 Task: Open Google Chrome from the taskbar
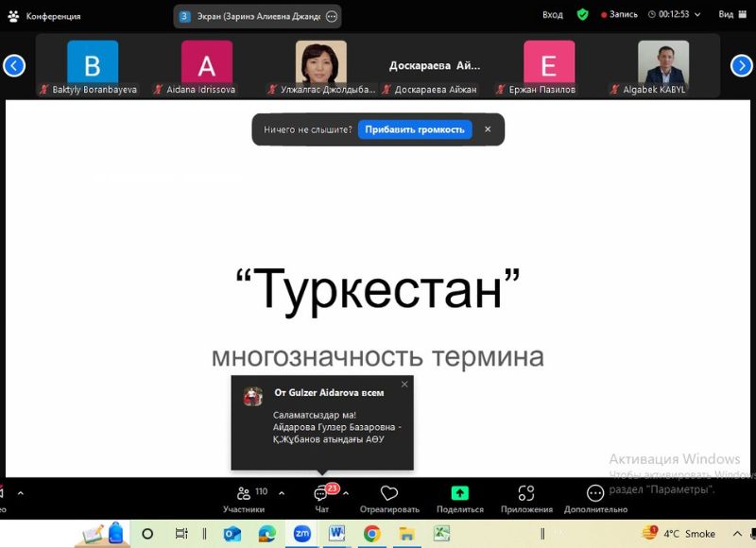371,534
